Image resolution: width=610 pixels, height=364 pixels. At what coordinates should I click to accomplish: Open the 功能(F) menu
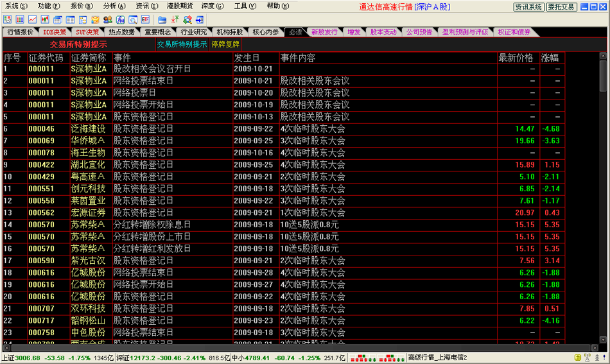tap(49, 6)
